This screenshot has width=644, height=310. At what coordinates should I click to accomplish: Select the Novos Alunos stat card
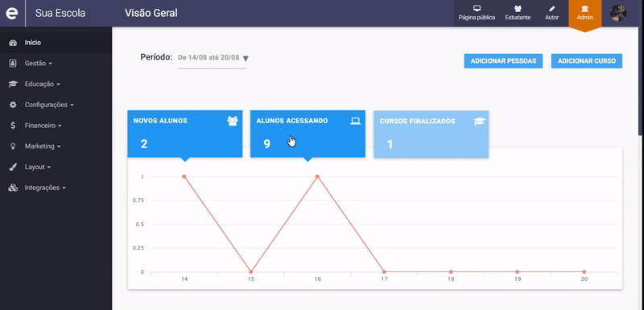pyautogui.click(x=185, y=134)
